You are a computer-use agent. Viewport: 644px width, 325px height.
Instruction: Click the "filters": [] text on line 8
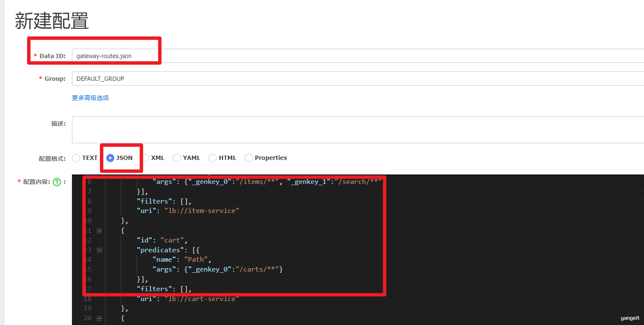[x=164, y=201]
